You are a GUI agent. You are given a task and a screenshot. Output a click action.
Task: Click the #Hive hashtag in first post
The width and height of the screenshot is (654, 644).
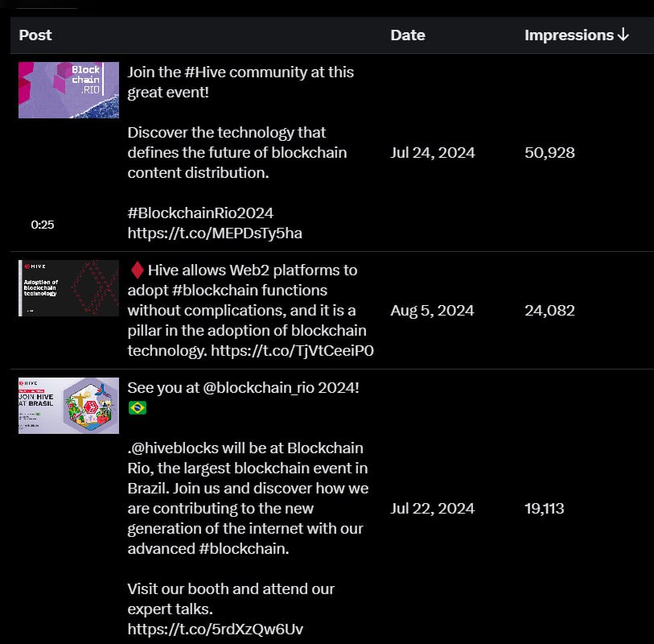pyautogui.click(x=205, y=72)
